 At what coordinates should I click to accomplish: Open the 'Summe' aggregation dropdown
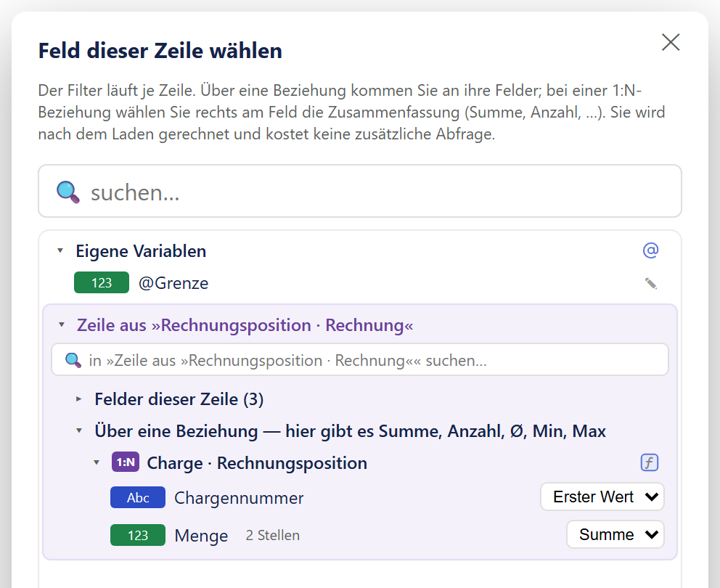click(615, 534)
